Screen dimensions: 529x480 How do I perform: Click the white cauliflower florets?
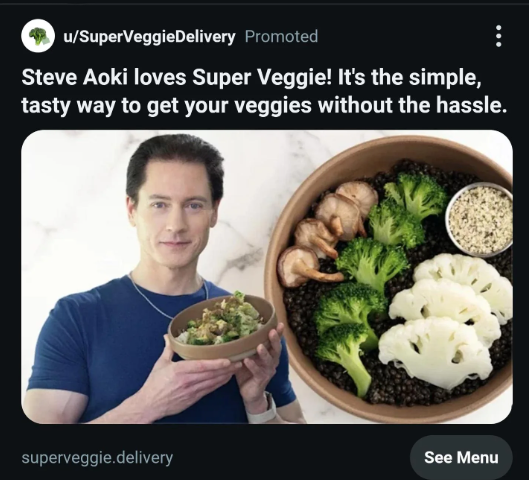pos(445,320)
